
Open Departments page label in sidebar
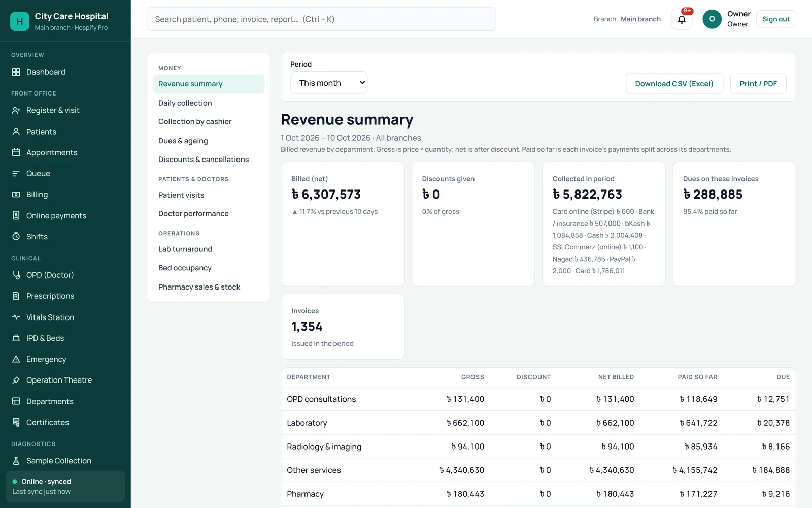[x=50, y=401]
